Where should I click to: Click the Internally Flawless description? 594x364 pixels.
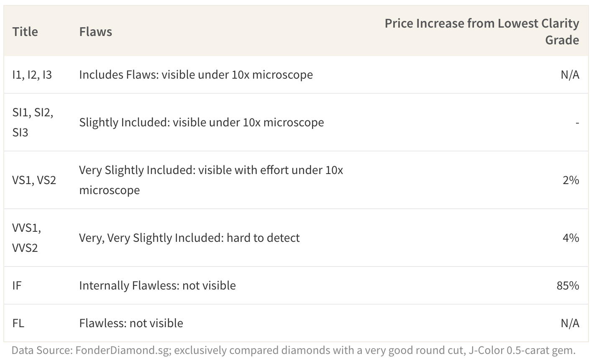coord(157,285)
